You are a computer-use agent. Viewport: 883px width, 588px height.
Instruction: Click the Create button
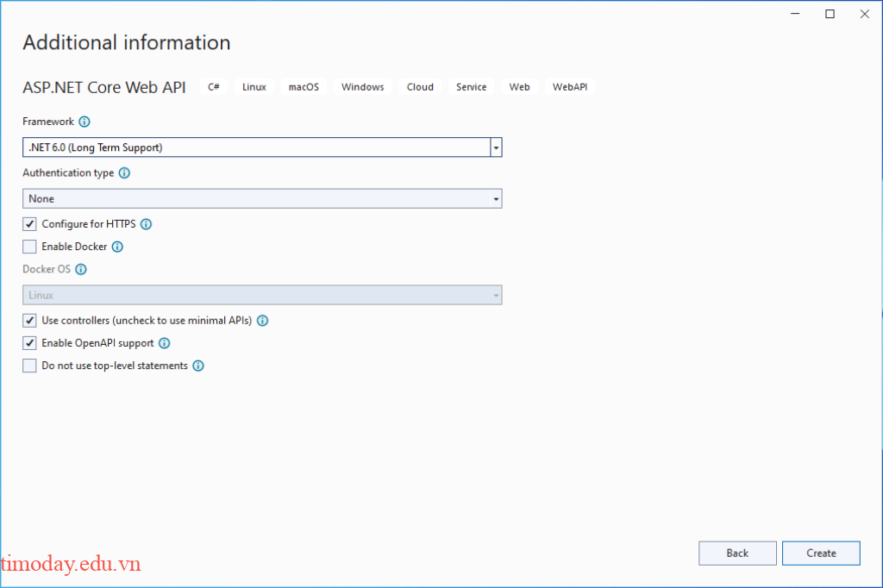tap(820, 553)
